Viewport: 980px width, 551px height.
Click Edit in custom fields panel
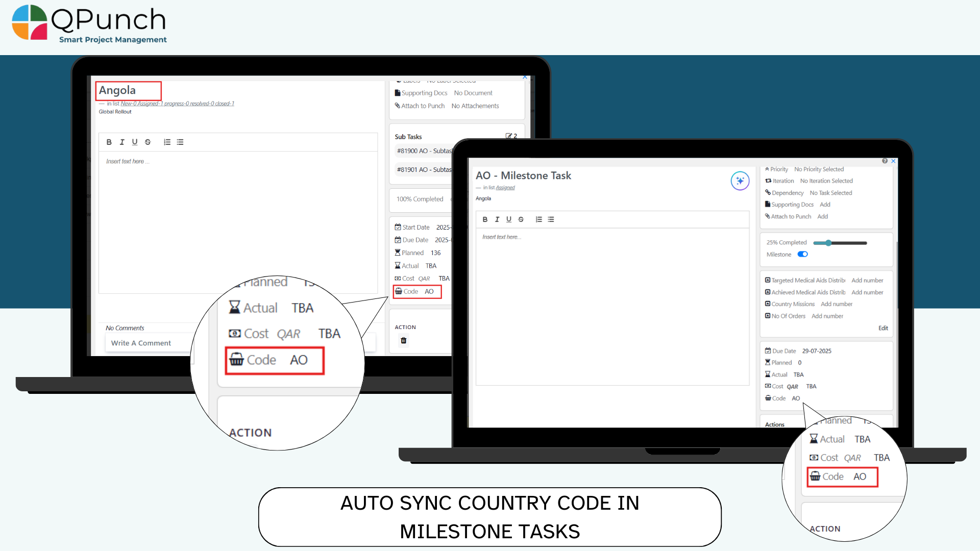coord(883,328)
